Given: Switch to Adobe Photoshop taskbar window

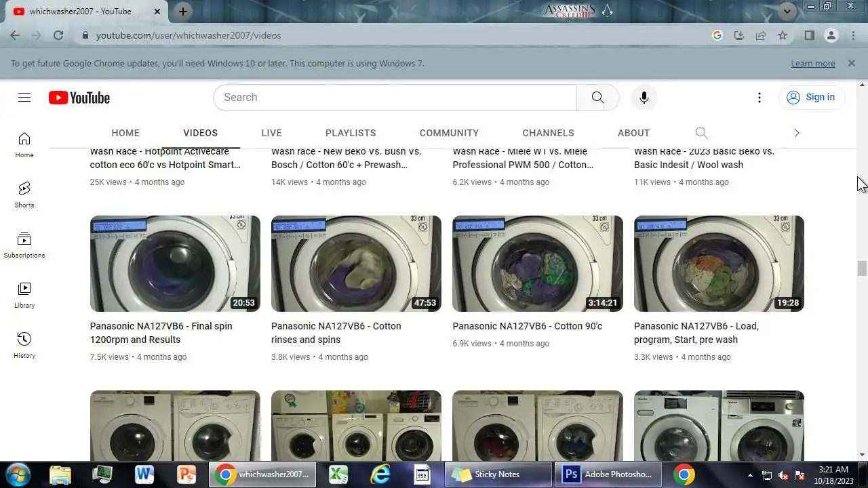Looking at the screenshot, I should pos(607,474).
